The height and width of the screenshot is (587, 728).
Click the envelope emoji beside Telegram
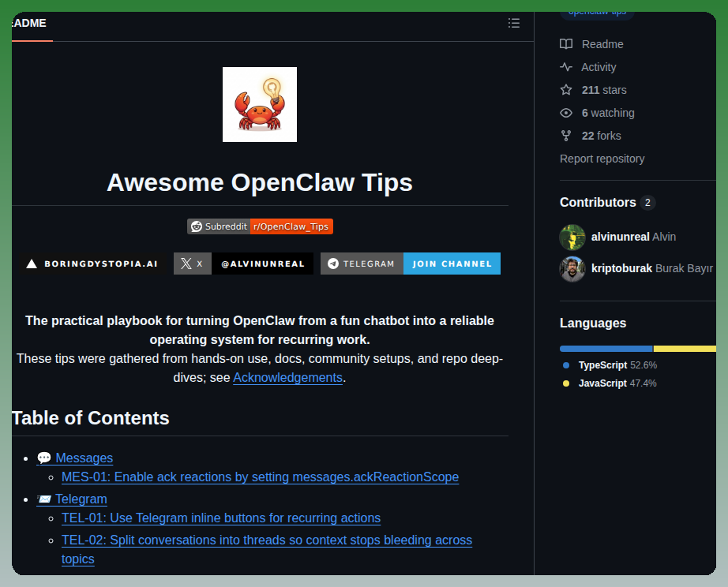44,499
